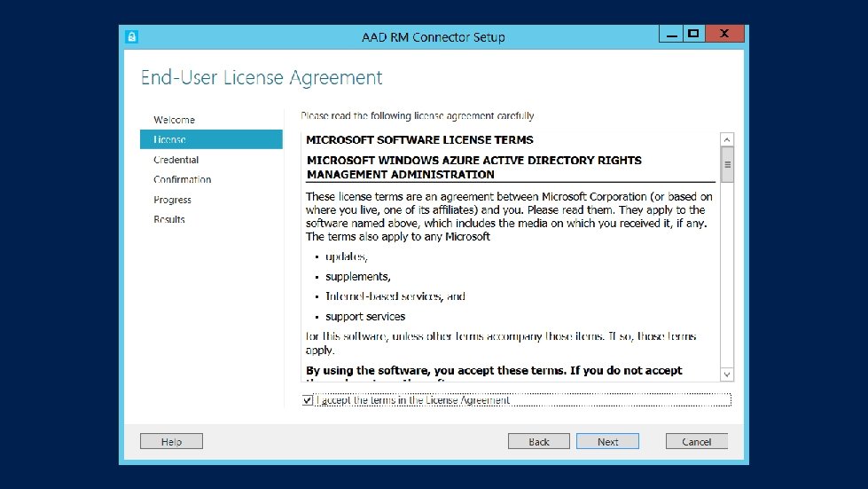Click the 'support services' bullet item

coord(365,316)
